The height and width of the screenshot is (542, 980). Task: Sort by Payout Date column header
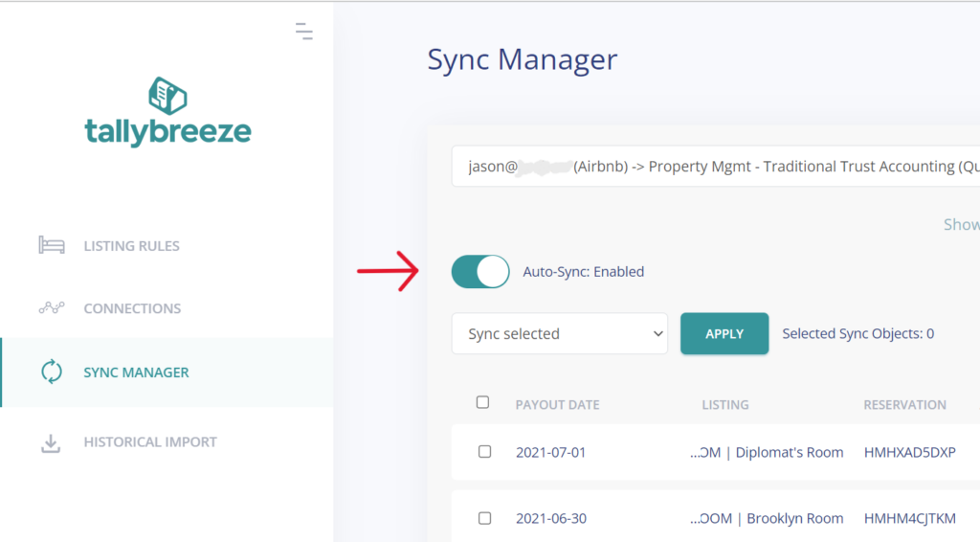pos(557,405)
